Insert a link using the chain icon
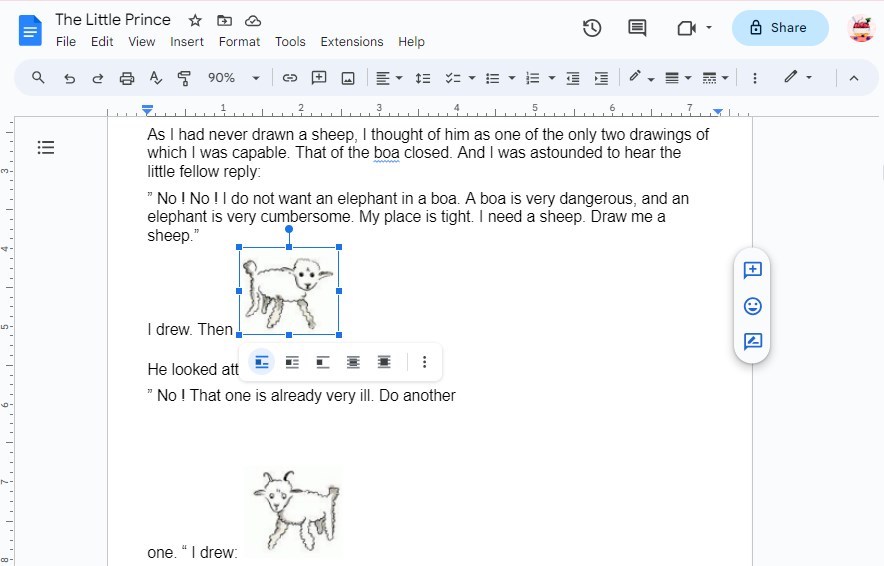 click(290, 78)
